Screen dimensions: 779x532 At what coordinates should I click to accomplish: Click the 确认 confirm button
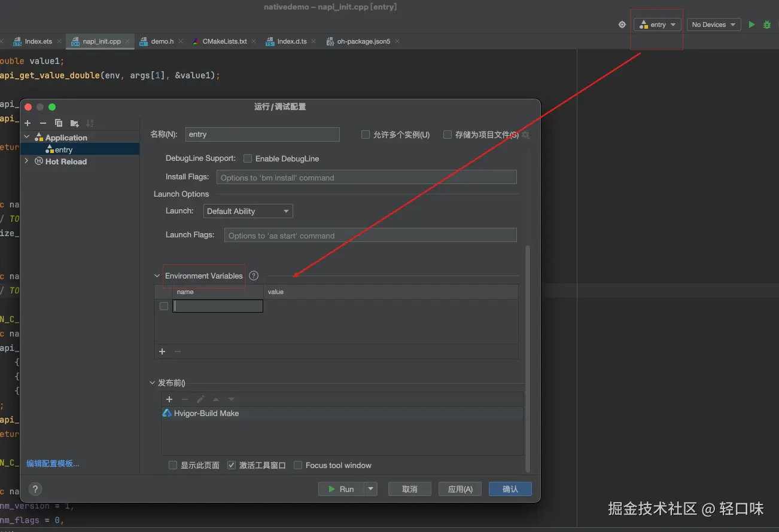tap(510, 489)
